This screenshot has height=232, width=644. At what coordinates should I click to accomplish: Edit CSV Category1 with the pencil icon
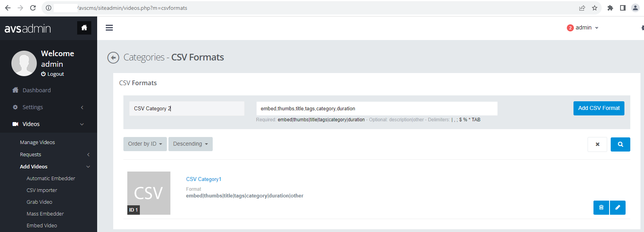click(x=618, y=208)
